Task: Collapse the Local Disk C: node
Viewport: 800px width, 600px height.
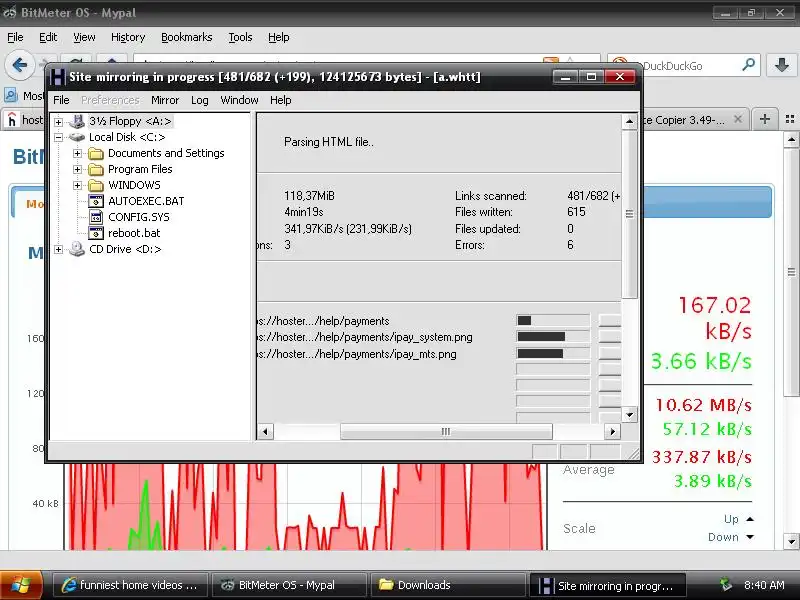Action: [x=59, y=137]
